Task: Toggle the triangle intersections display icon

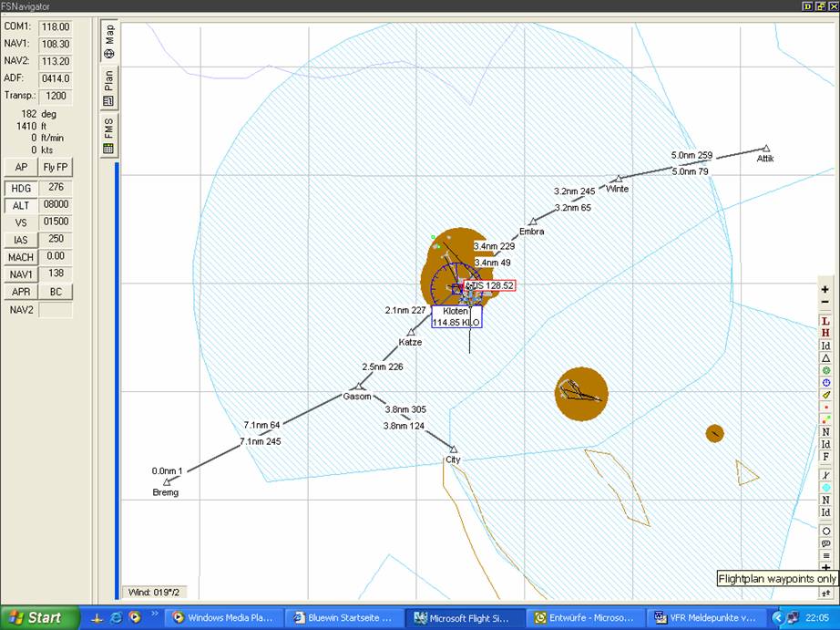Action: 825,358
